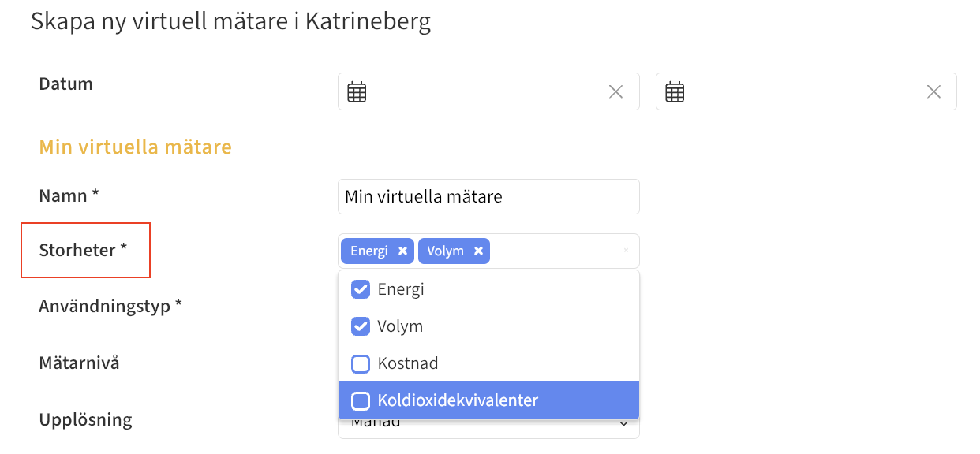The height and width of the screenshot is (454, 980).
Task: Click the Volym tag text
Action: pos(445,251)
